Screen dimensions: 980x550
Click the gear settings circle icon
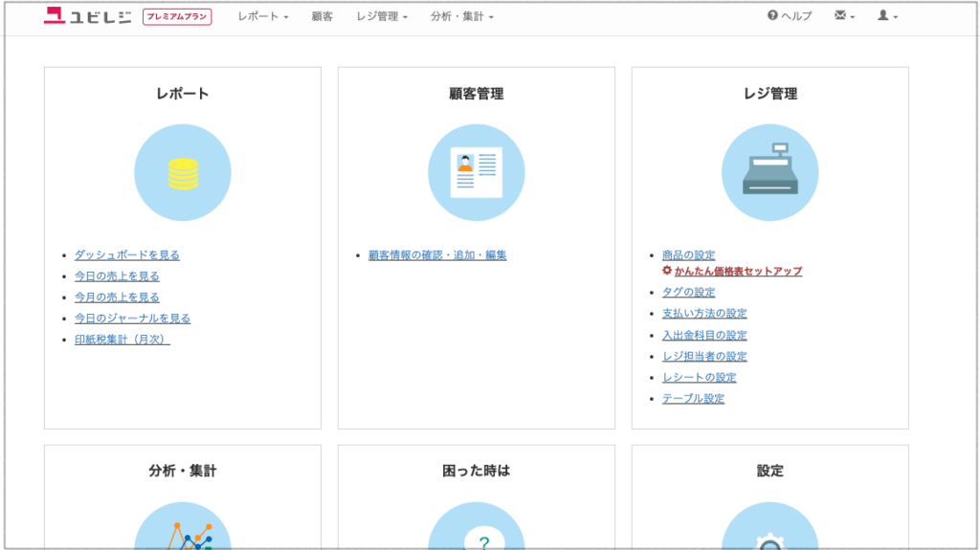[770, 526]
